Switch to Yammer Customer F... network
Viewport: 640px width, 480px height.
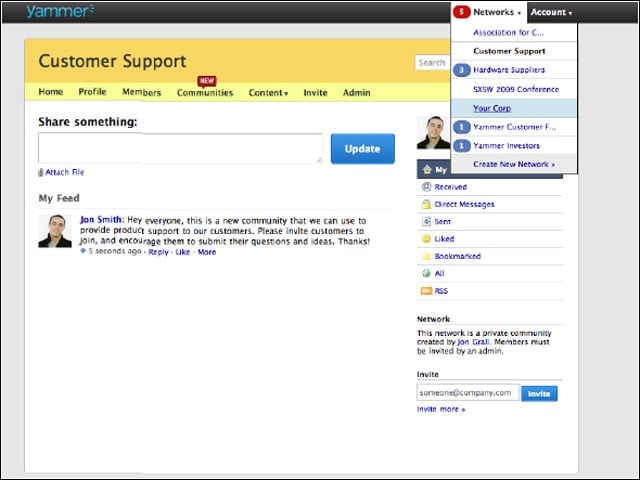point(514,127)
